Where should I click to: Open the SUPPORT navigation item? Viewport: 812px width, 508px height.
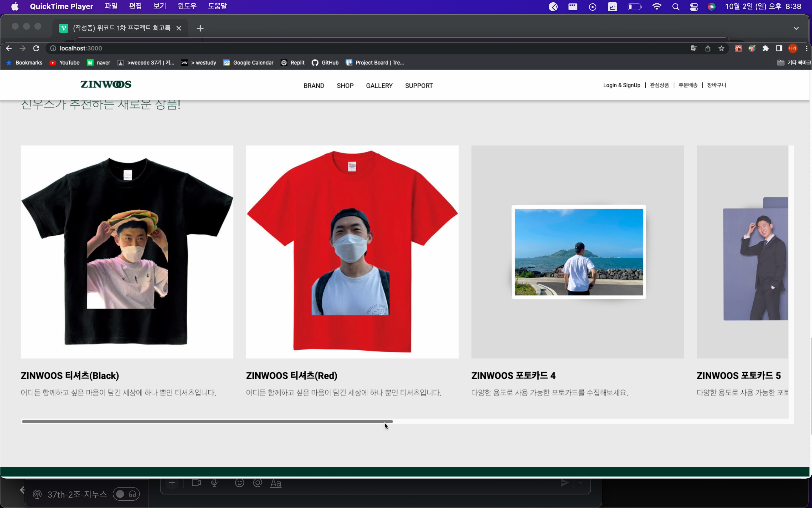tap(419, 86)
